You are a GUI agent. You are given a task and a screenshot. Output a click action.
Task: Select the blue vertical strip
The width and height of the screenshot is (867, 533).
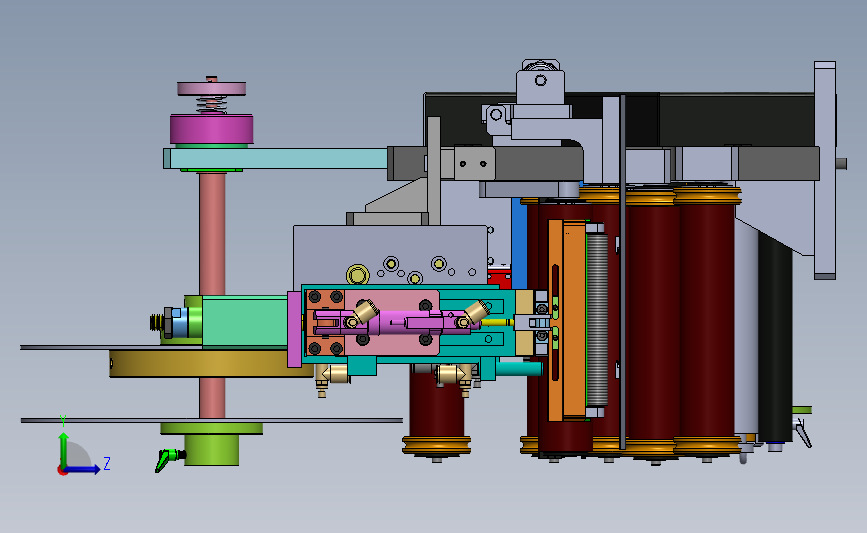tap(519, 243)
